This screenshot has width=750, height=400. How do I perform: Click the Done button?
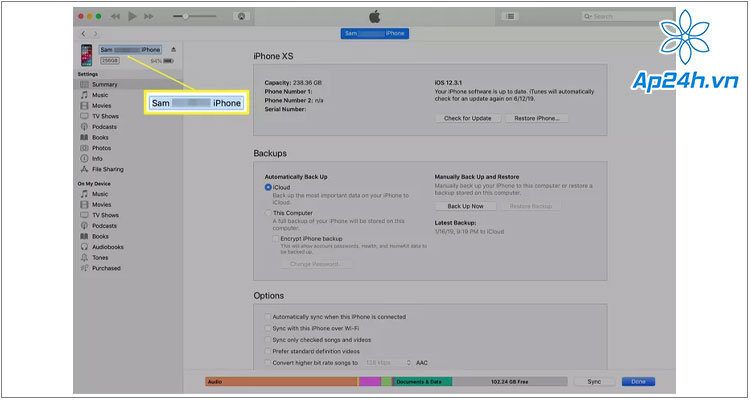point(639,382)
